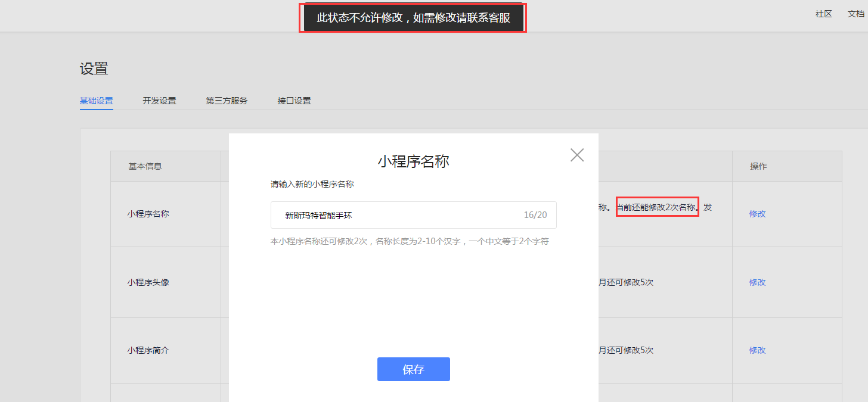Close the 小程序名称 dialog with the X icon
868x402 pixels.
pos(576,155)
